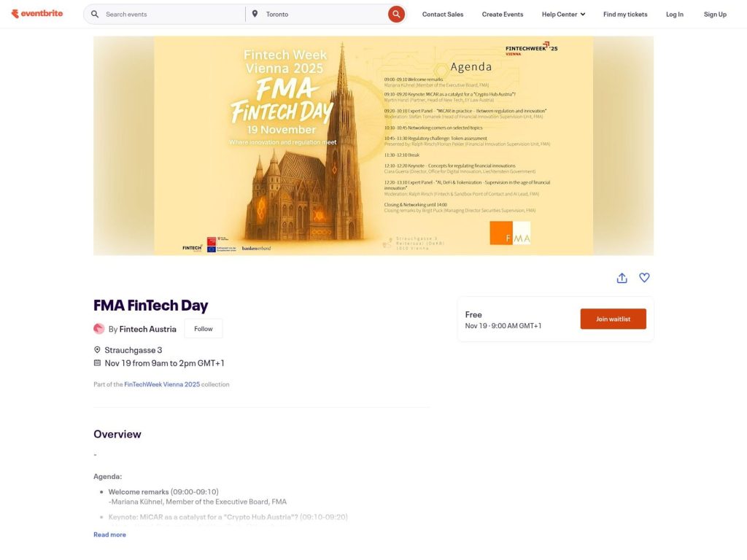Click the Eventbrite logo

[37, 13]
